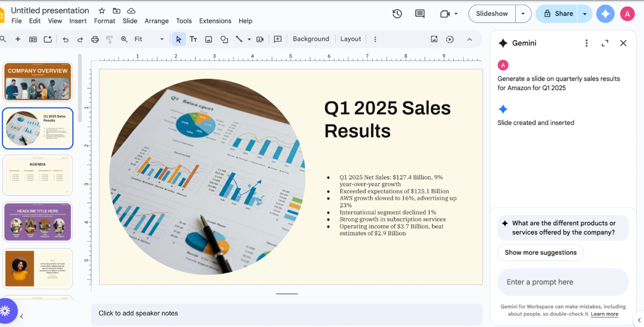Click the move to folder icon
644x327 pixels.
point(116,11)
